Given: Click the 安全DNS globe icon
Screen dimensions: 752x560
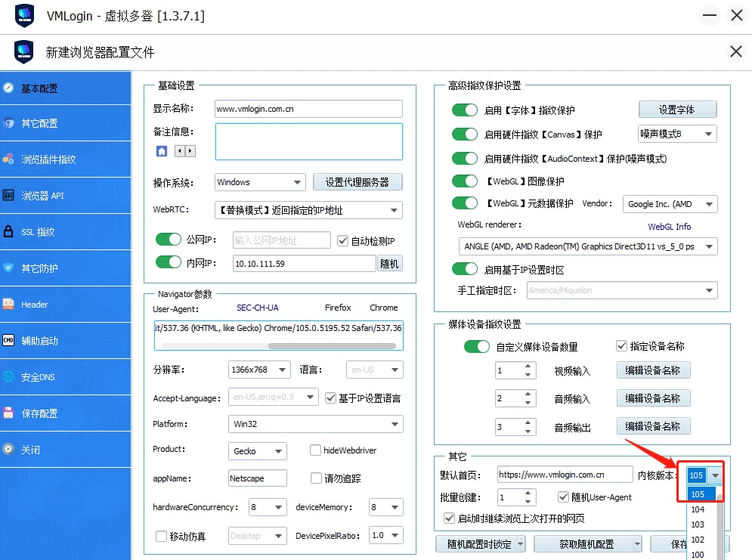Looking at the screenshot, I should point(8,377).
